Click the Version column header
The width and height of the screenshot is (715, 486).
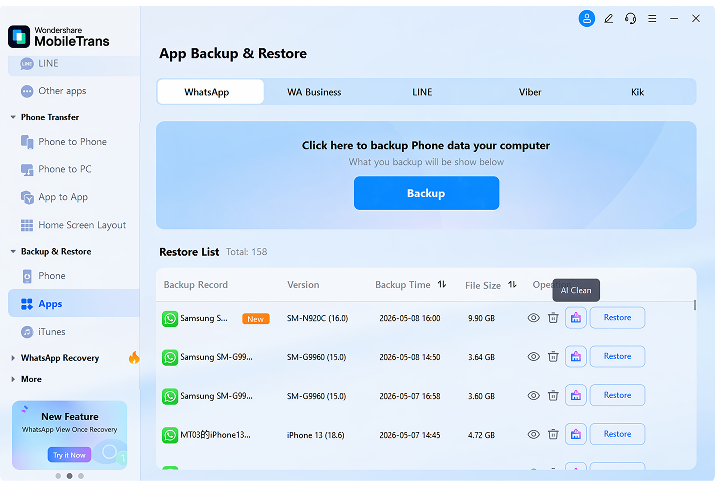click(303, 285)
